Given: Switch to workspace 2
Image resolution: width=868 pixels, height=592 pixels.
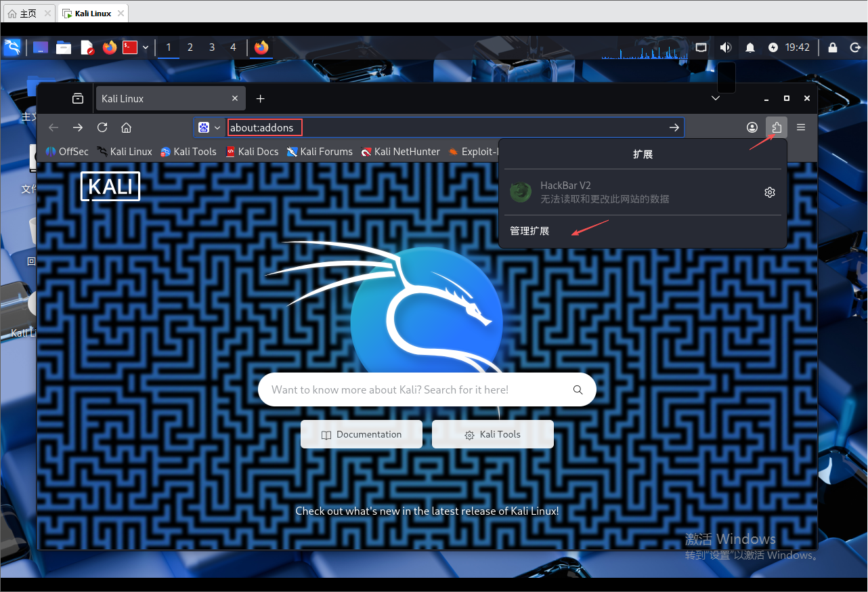Looking at the screenshot, I should point(190,47).
